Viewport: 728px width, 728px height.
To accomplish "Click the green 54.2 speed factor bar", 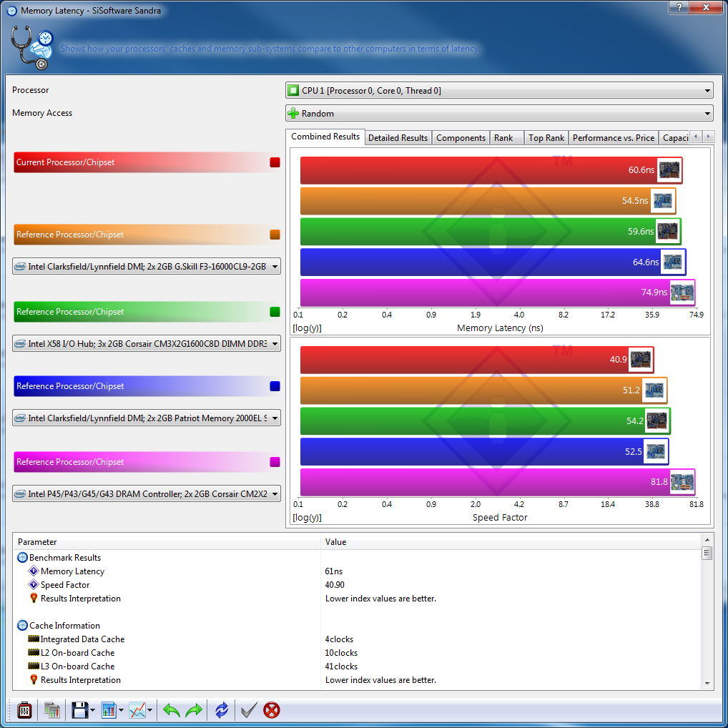I will coord(485,420).
